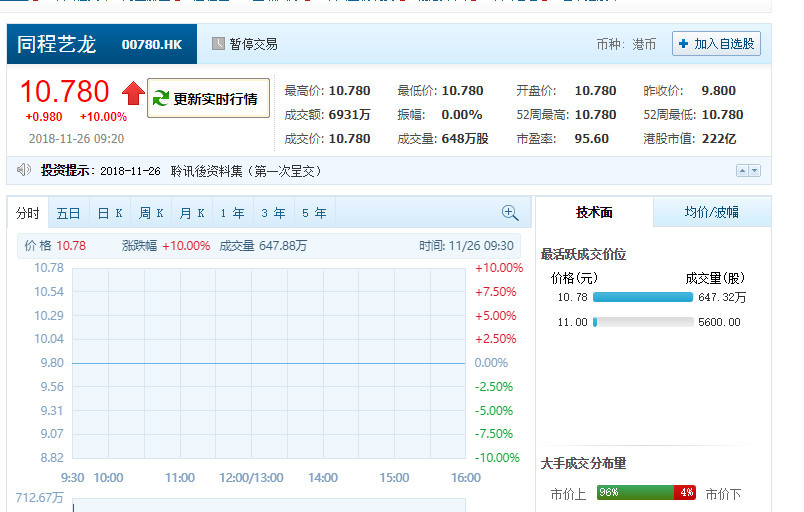
Task: Click the green refresh arrows icon
Action: click(160, 98)
